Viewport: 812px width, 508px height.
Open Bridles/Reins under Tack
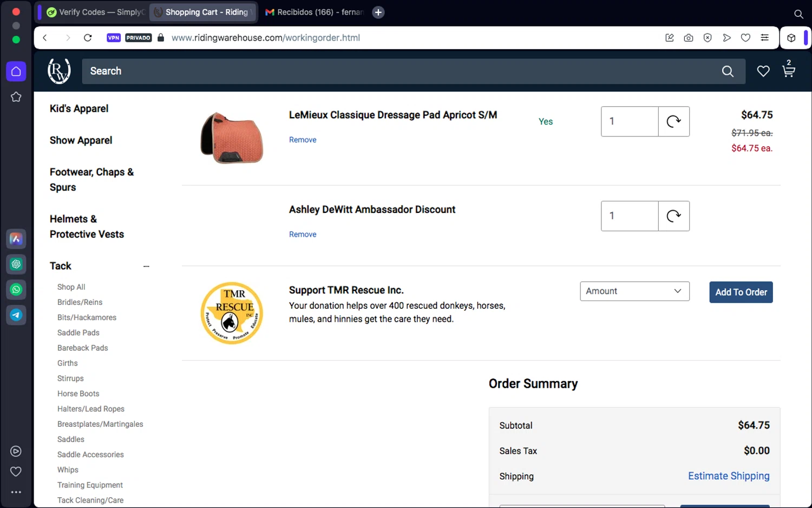click(80, 302)
